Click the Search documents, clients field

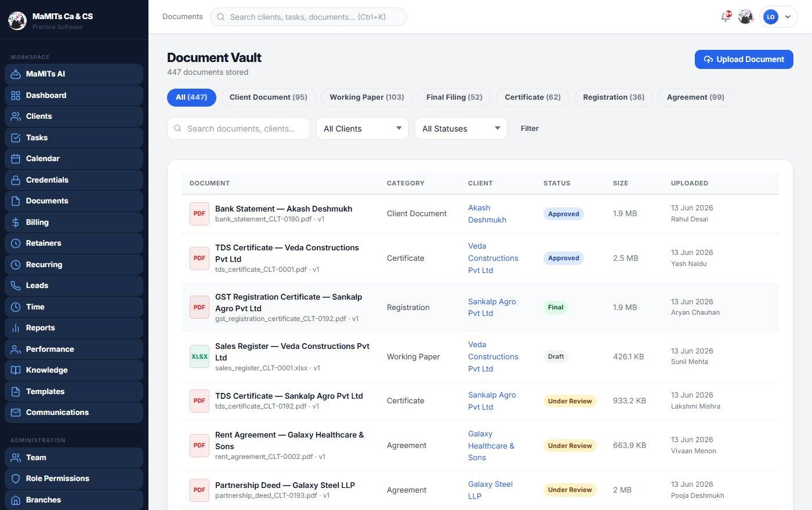point(238,129)
